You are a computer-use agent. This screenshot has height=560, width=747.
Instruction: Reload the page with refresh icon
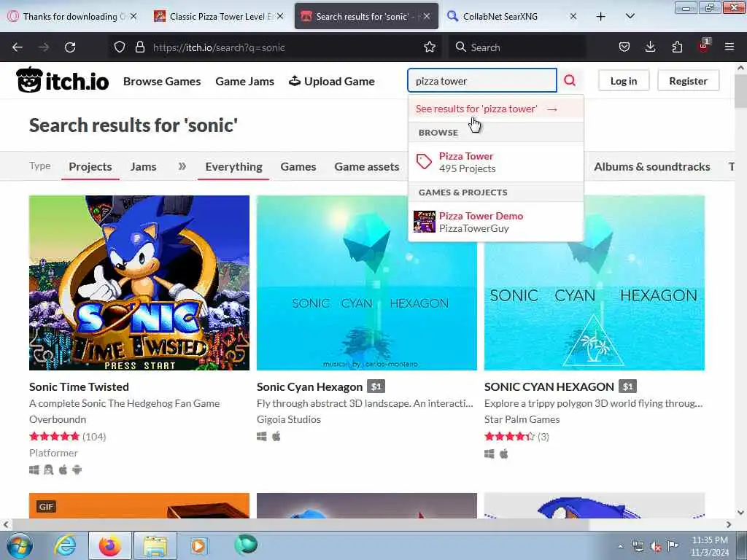pos(70,47)
